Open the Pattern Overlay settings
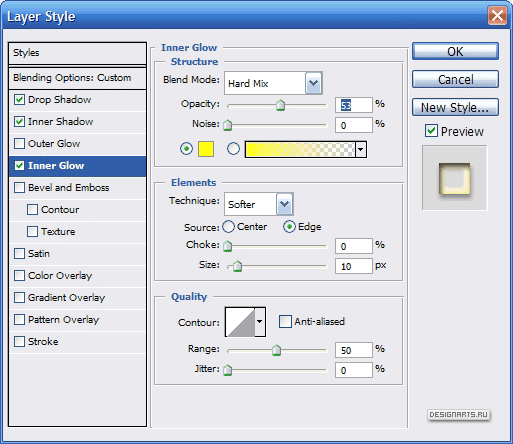Viewport: 513px width, 444px height. [64, 319]
